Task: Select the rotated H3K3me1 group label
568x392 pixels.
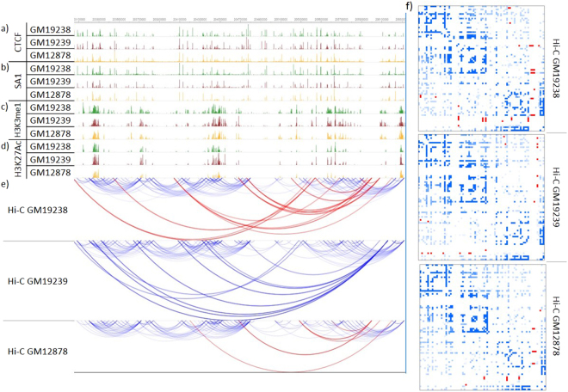Action: 18,119
